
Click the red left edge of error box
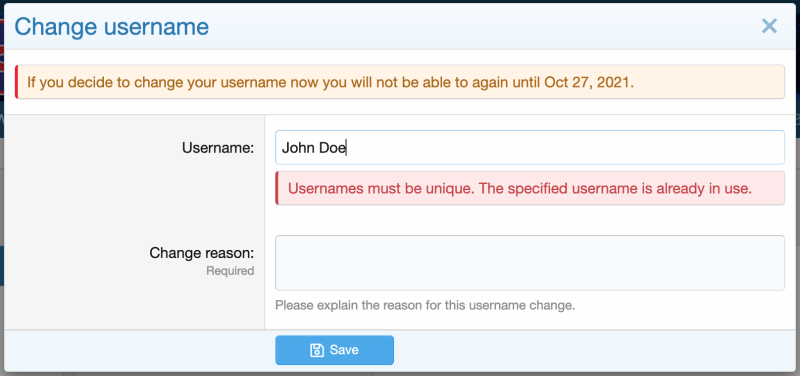tap(277, 188)
